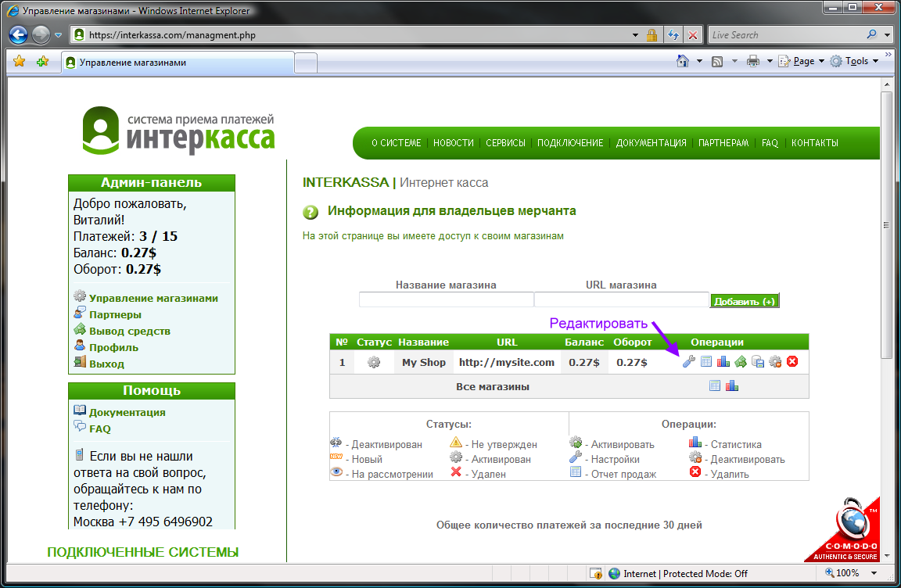Image resolution: width=901 pixels, height=588 pixels.
Task: Expand the Live Search options dropdown
Action: point(887,35)
